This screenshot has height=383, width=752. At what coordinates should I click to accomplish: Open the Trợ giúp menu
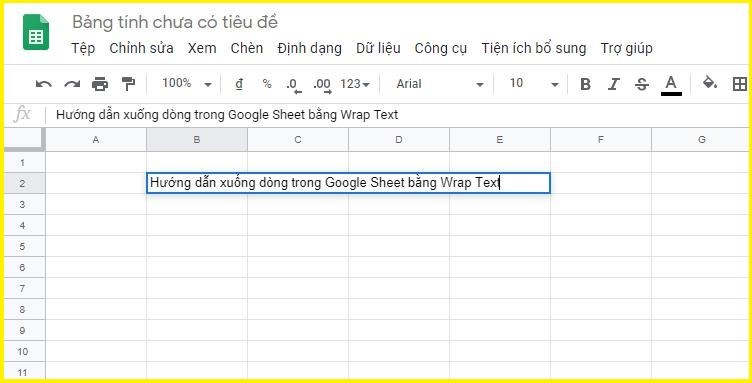[x=626, y=48]
